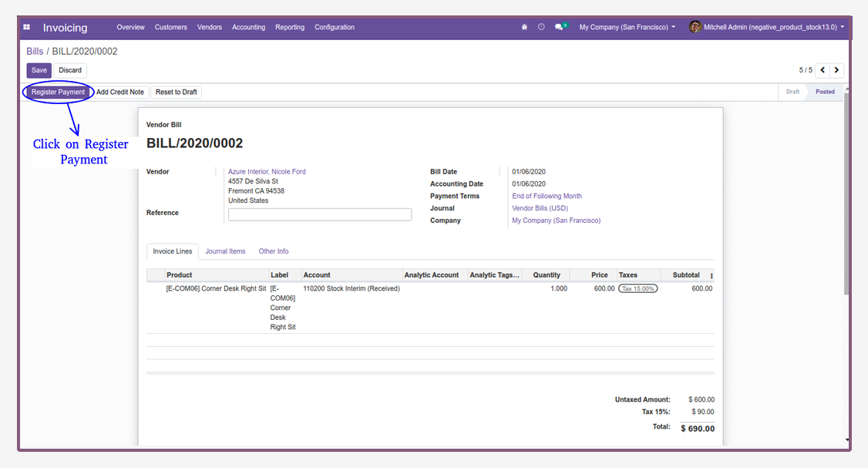Open the Vendors menu
Image resolution: width=868 pixels, height=468 pixels.
click(x=209, y=27)
